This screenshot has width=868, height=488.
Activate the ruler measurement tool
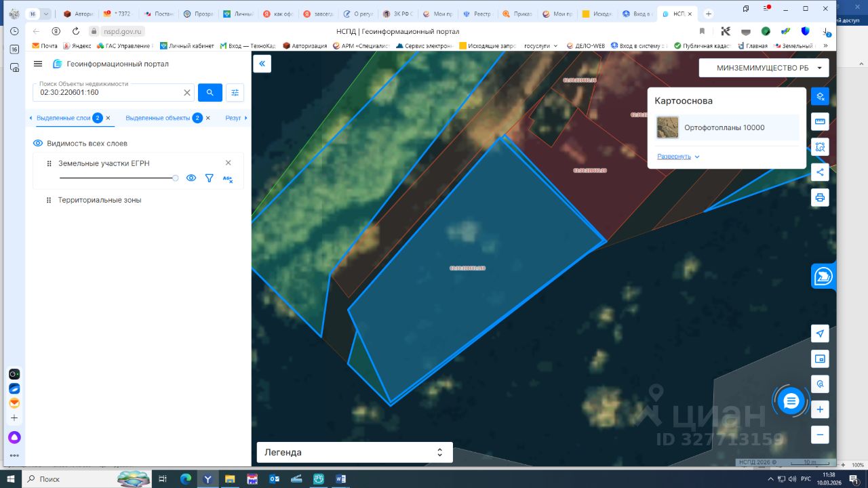[820, 122]
